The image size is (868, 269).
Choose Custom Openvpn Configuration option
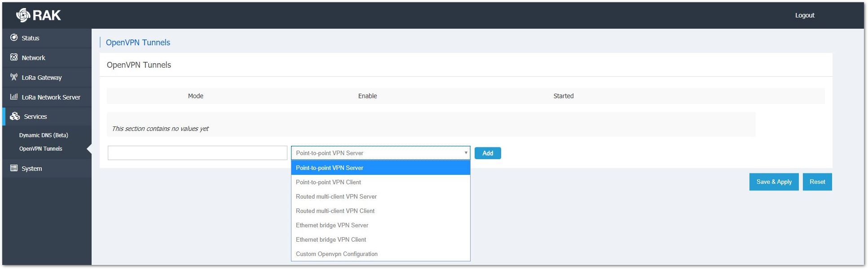click(381, 254)
